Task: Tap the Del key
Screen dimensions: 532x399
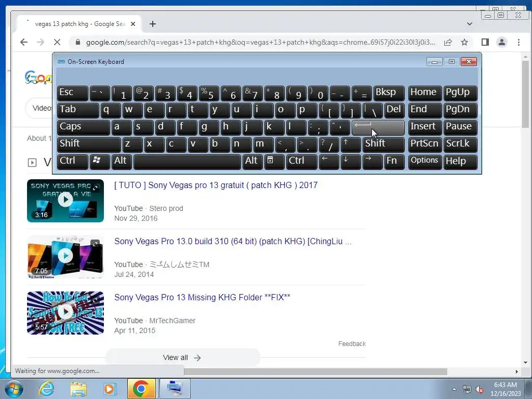Action: click(x=394, y=110)
